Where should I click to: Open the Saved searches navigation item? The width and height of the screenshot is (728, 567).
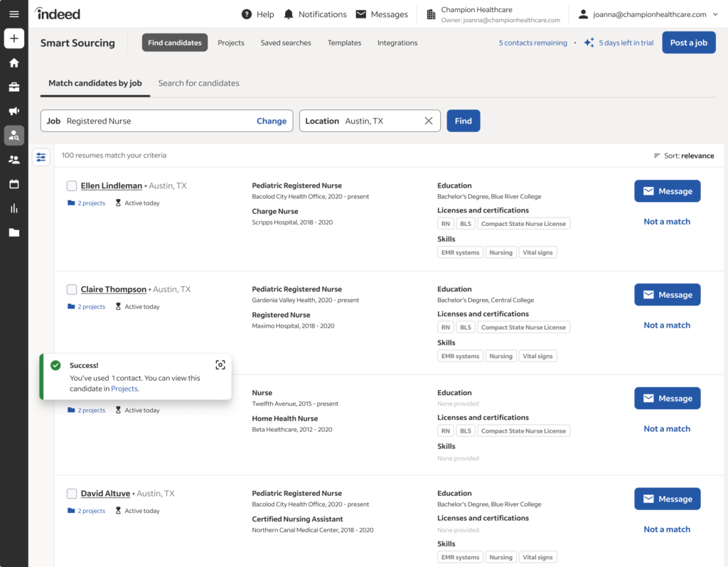click(286, 43)
